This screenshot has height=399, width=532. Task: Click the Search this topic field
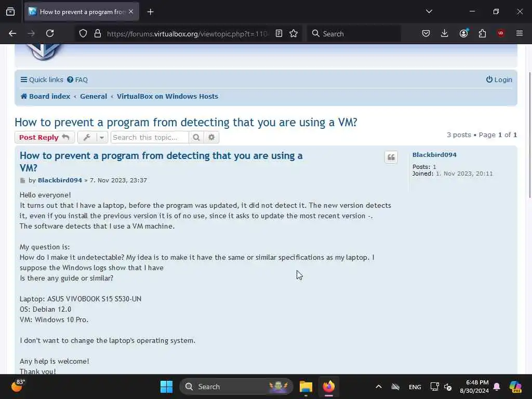pyautogui.click(x=150, y=137)
